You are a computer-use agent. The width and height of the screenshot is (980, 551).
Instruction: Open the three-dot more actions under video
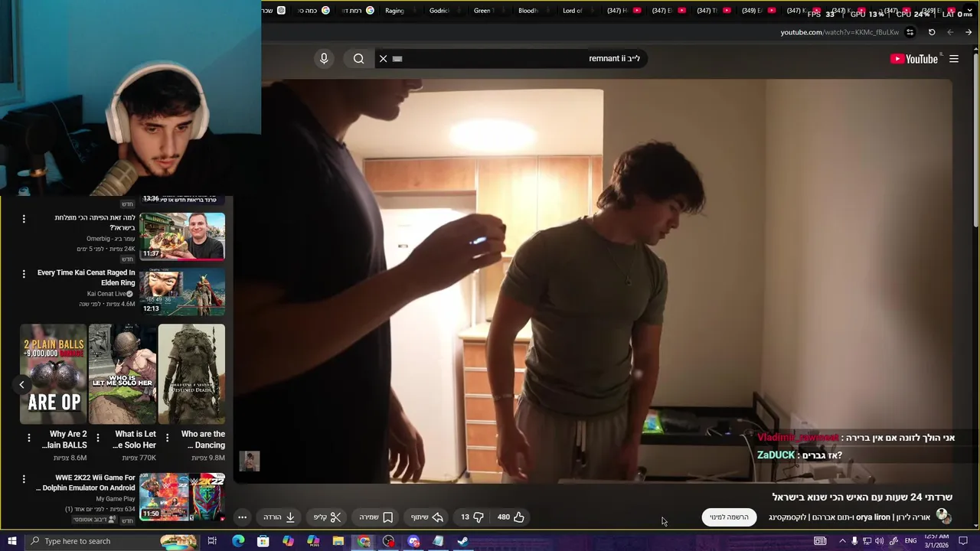(242, 517)
